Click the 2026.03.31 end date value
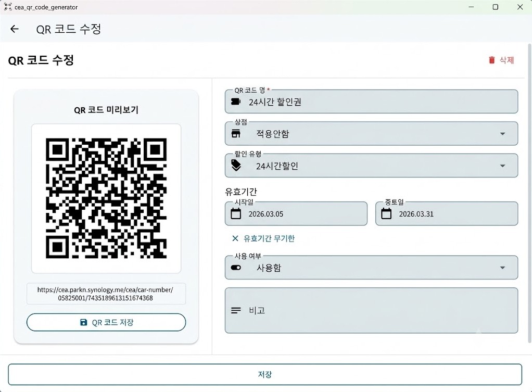532x392 pixels. 416,214
